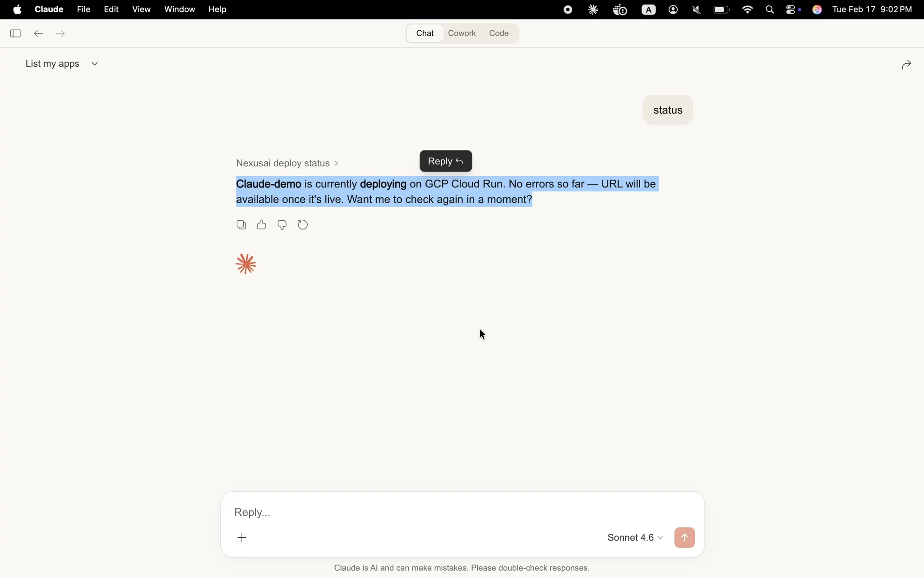Share the chat via arrow icon
The width and height of the screenshot is (924, 578).
[x=906, y=65]
